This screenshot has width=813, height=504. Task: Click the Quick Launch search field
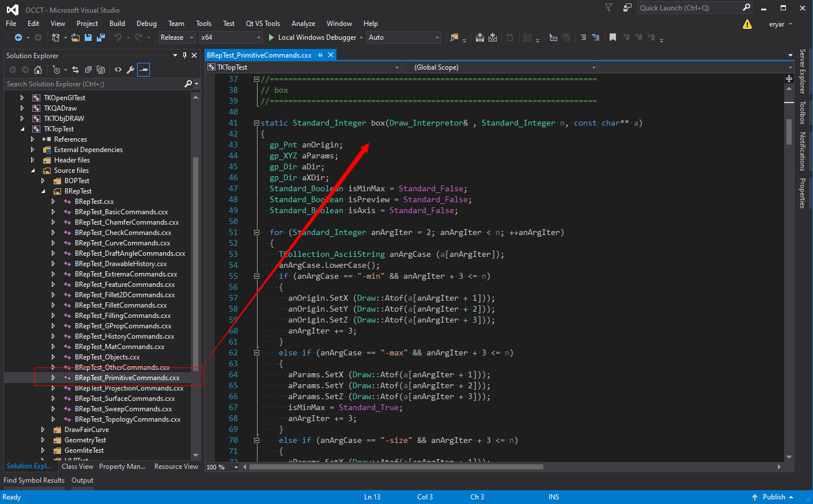click(x=689, y=7)
